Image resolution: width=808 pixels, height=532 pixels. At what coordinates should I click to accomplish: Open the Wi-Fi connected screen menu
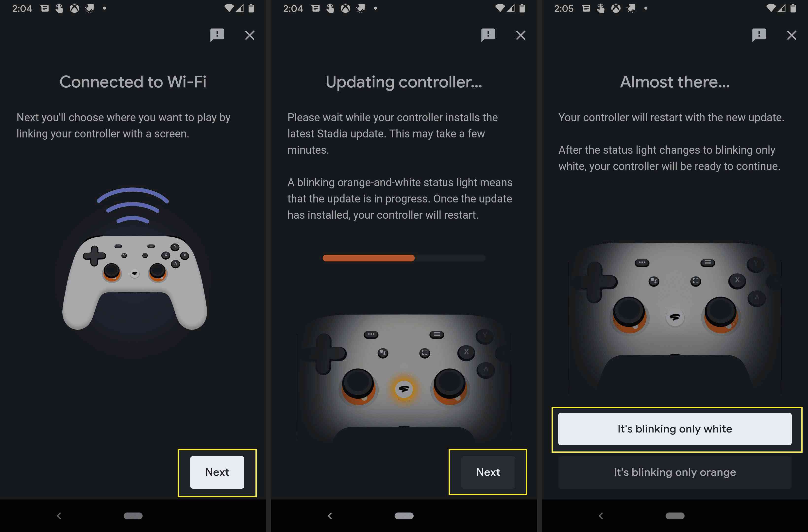tap(217, 34)
